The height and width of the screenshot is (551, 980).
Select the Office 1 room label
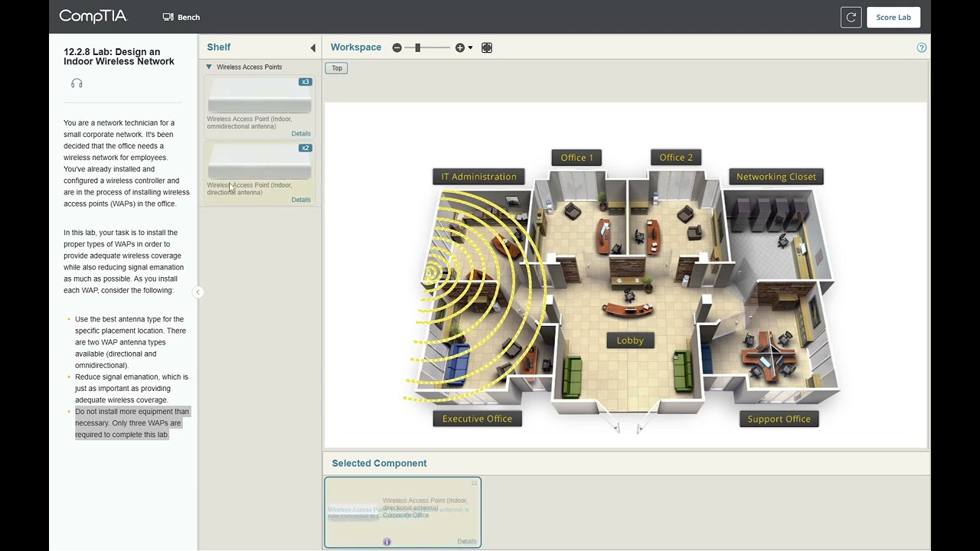tap(577, 158)
